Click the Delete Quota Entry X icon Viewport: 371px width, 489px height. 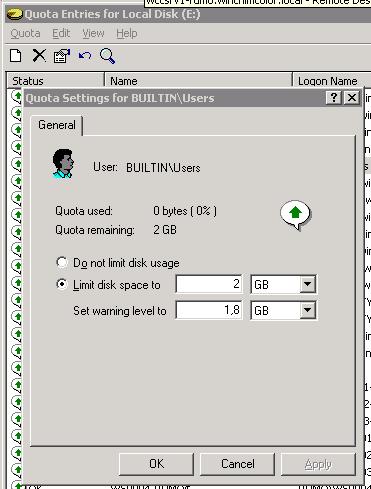click(39, 56)
